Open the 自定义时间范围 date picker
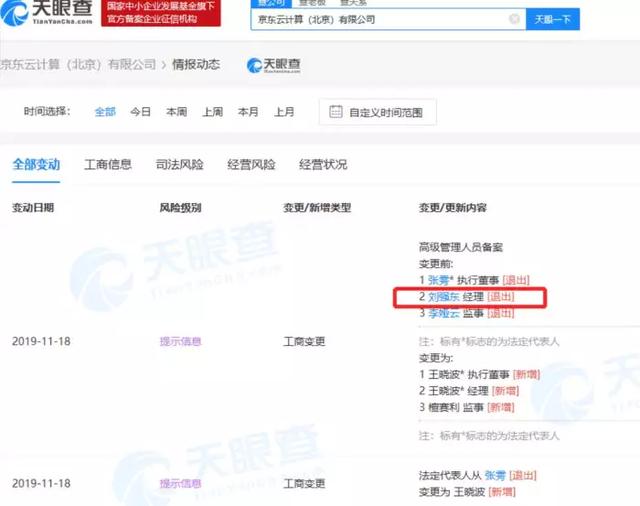Screen dimensions: 640x506 378,112
